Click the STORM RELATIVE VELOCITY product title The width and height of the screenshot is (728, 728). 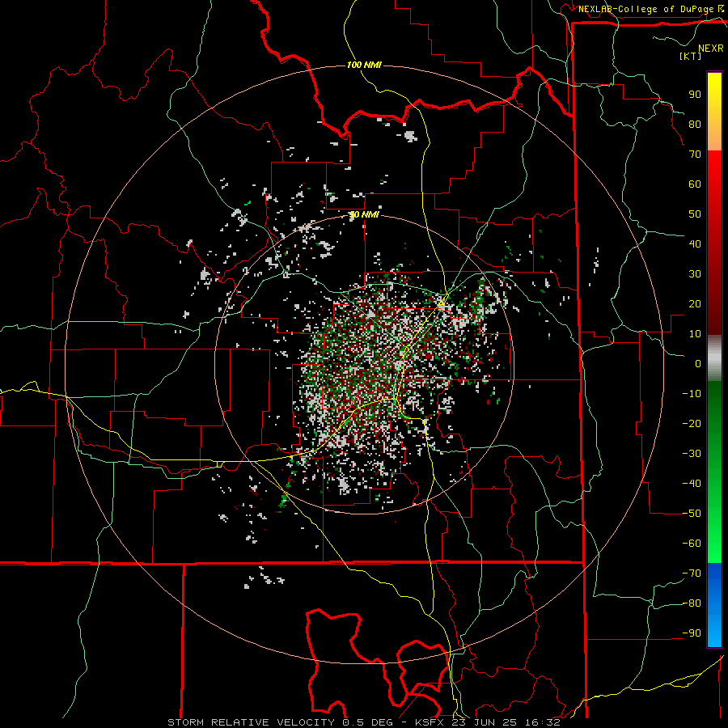[x=251, y=722]
